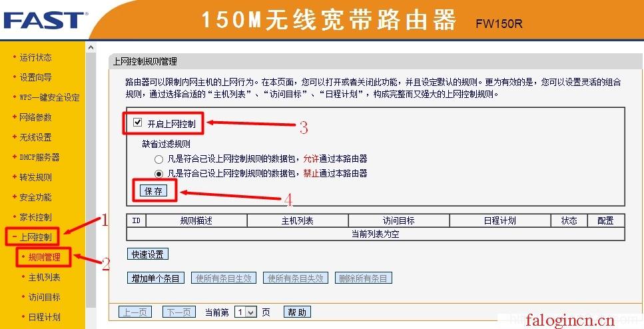Select 访问目标 submenu item
This screenshot has width=644, height=329.
click(45, 297)
